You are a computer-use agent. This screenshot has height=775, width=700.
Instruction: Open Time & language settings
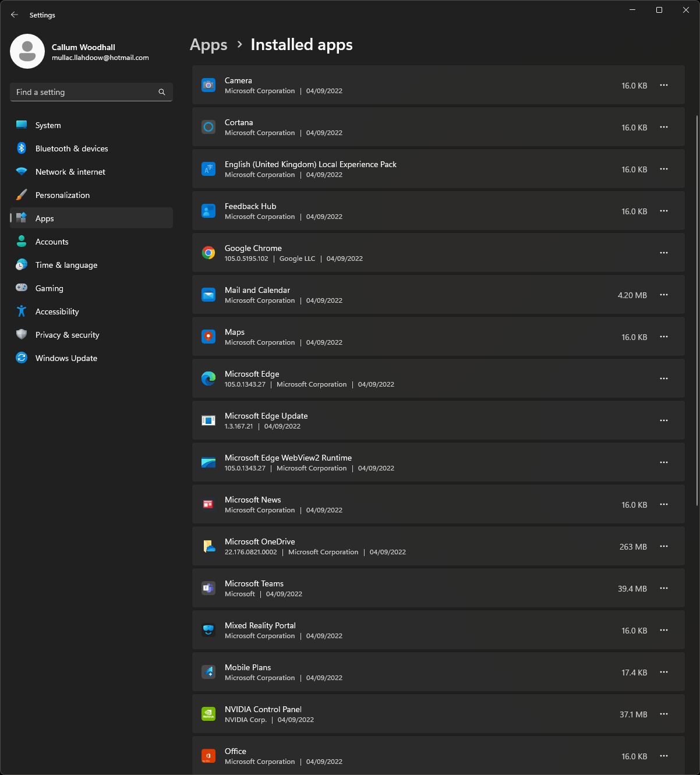(x=91, y=265)
